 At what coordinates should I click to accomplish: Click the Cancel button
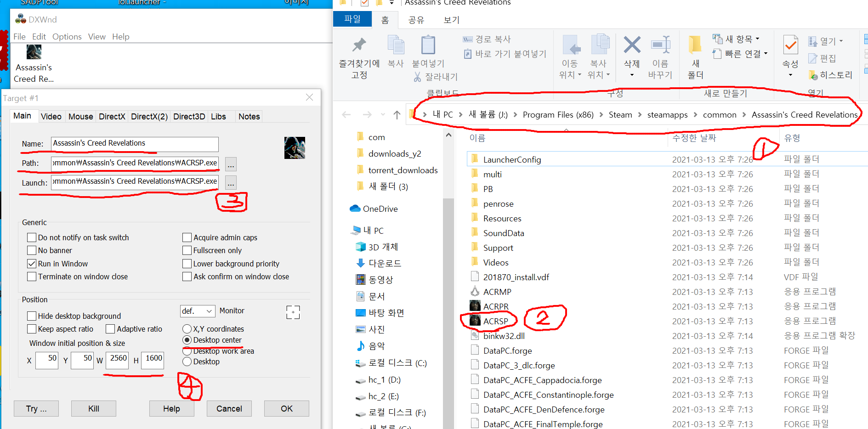(229, 408)
